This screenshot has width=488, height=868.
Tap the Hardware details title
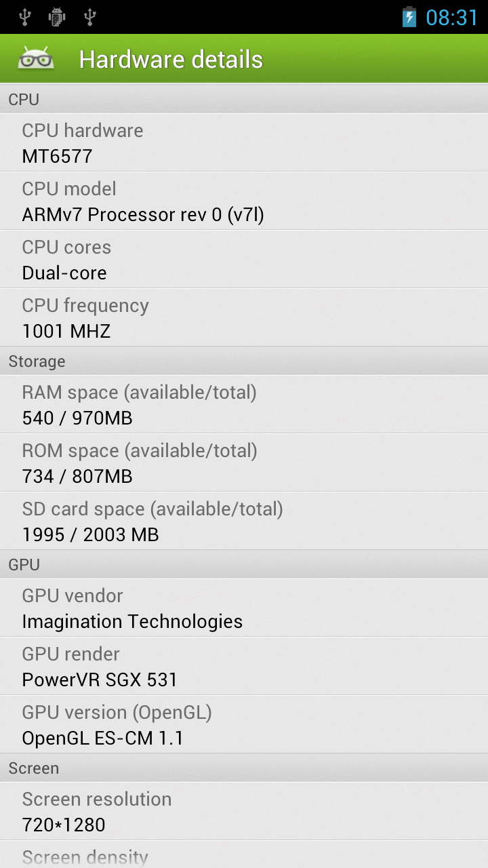(x=171, y=60)
